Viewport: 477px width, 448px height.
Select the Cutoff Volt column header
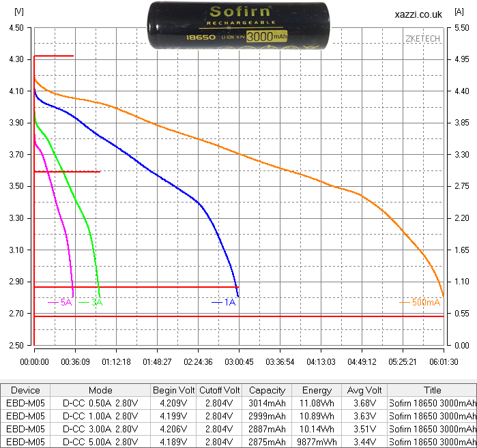point(220,390)
